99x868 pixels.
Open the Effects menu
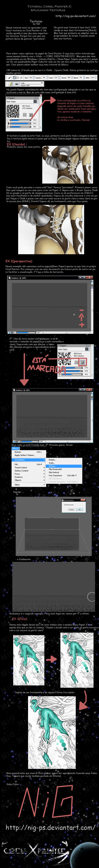(x=15, y=449)
